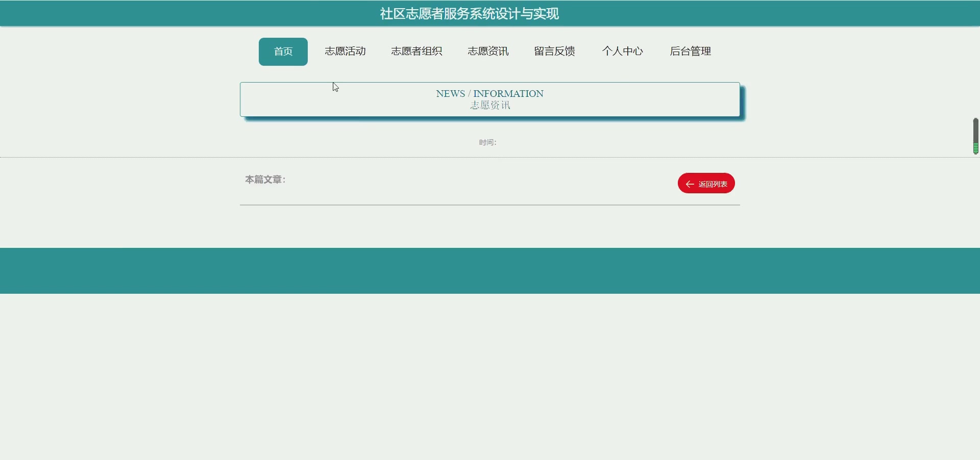This screenshot has width=980, height=460.
Task: Click the 志愿资讯 subtitle under NEWS heading
Action: [x=490, y=106]
